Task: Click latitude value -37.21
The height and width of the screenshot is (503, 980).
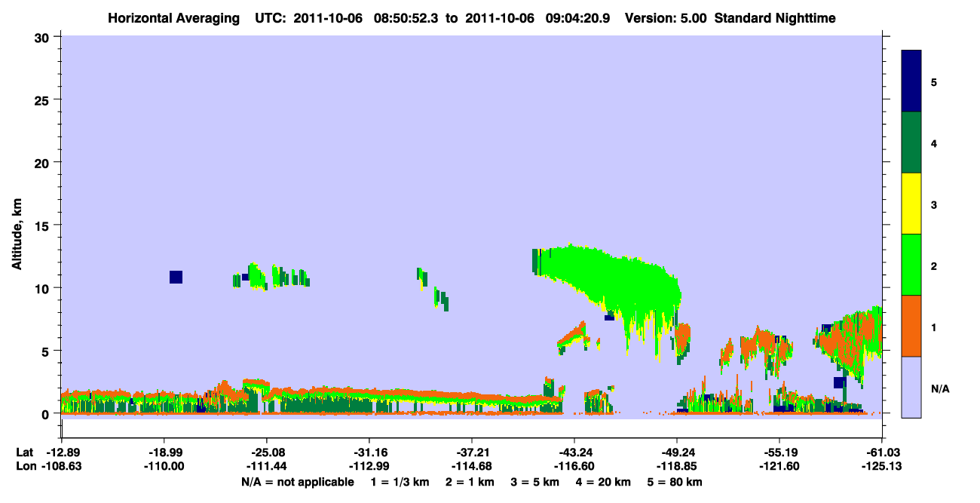Action: 472,452
